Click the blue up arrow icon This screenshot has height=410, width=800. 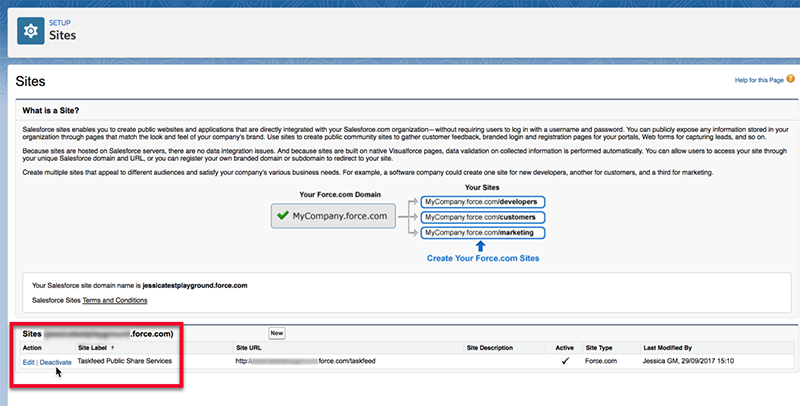coord(480,246)
